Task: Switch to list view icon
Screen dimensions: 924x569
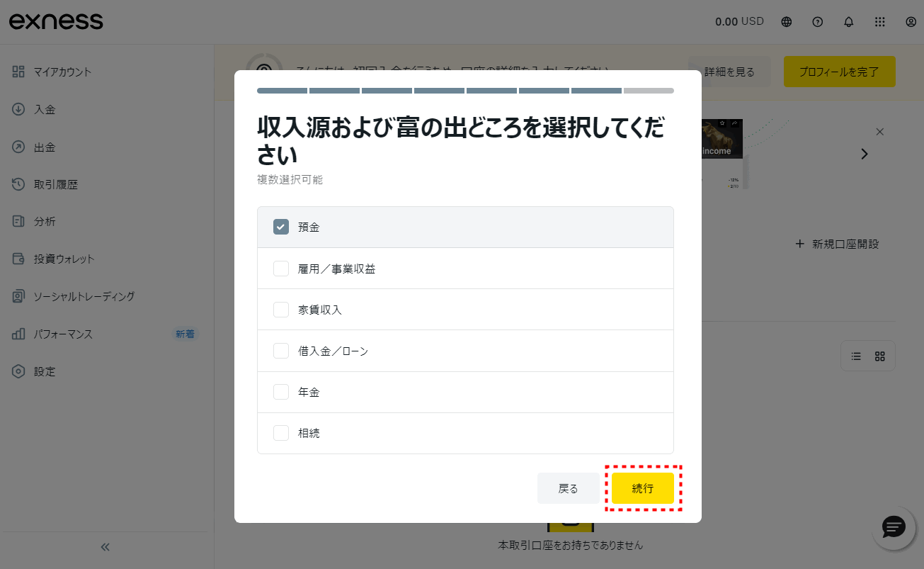Action: click(x=856, y=356)
